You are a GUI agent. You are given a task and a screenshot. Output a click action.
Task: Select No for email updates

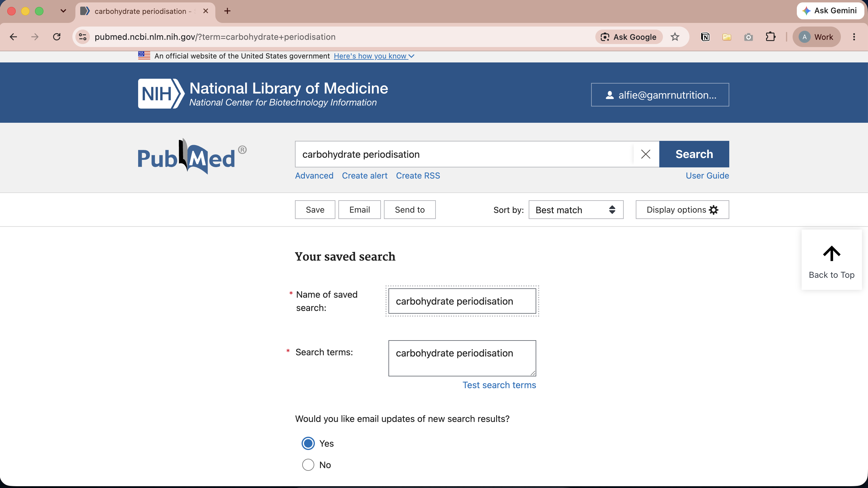308,465
